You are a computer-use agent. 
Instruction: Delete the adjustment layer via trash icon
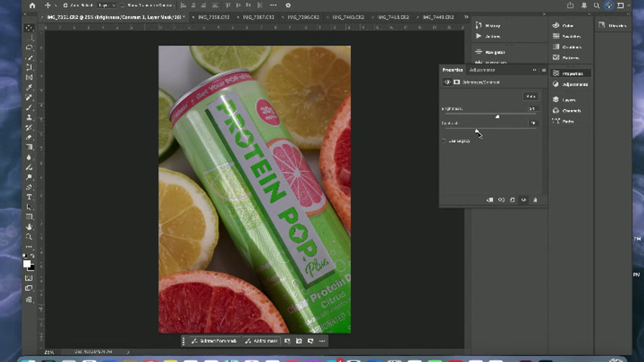click(x=535, y=200)
